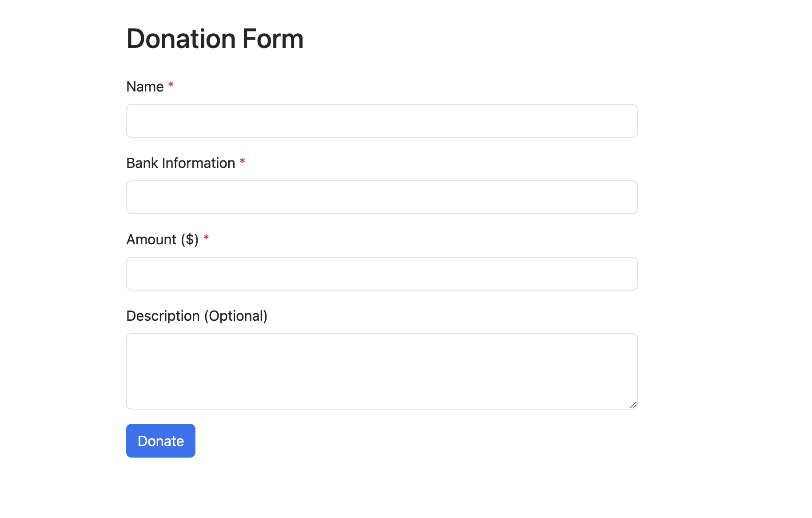The height and width of the screenshot is (518, 812).
Task: Select the Bank Information text field
Action: [x=382, y=197]
